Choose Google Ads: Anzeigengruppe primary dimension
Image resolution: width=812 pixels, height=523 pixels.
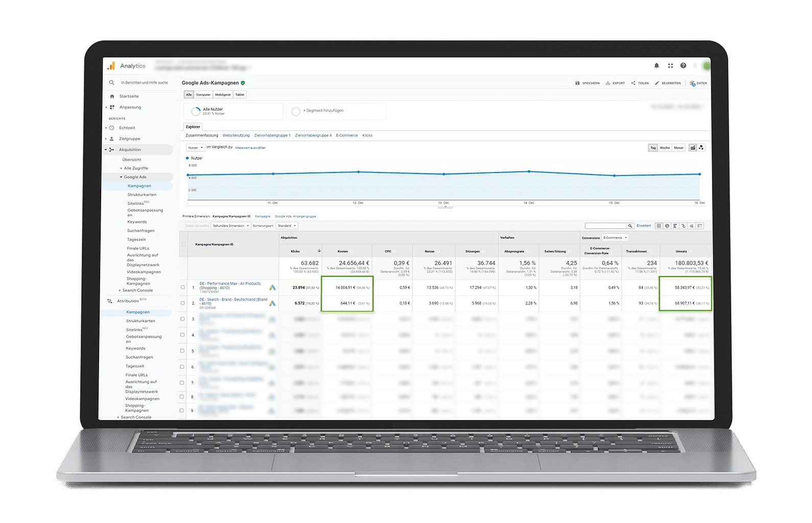pos(296,216)
